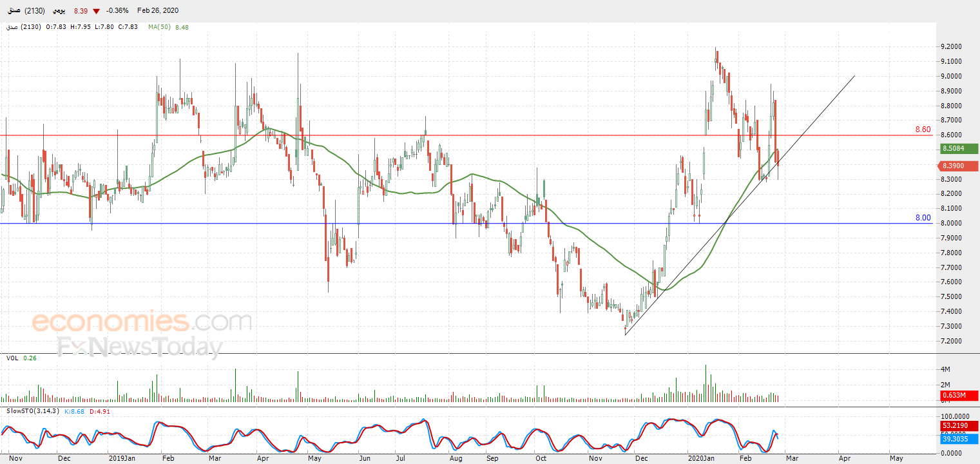The width and height of the screenshot is (980, 464).
Task: Click the VOL indicator label
Action: click(12, 358)
